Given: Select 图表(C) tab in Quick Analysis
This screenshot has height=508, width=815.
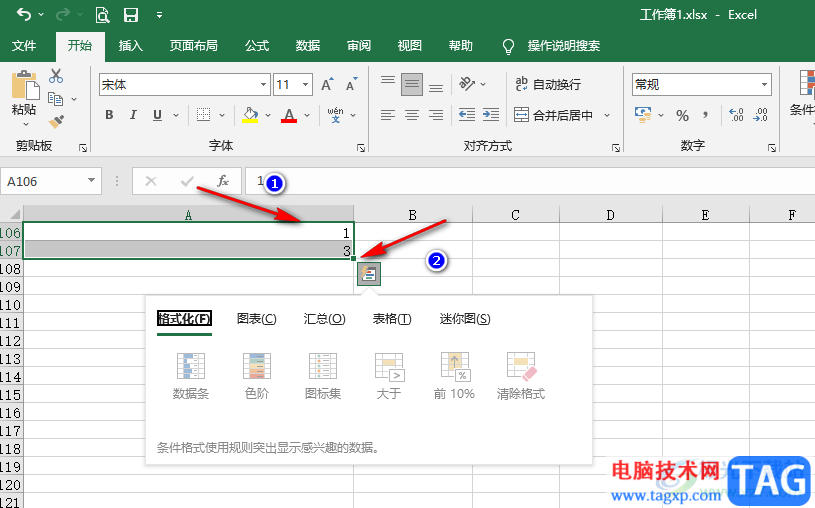Looking at the screenshot, I should (x=257, y=319).
